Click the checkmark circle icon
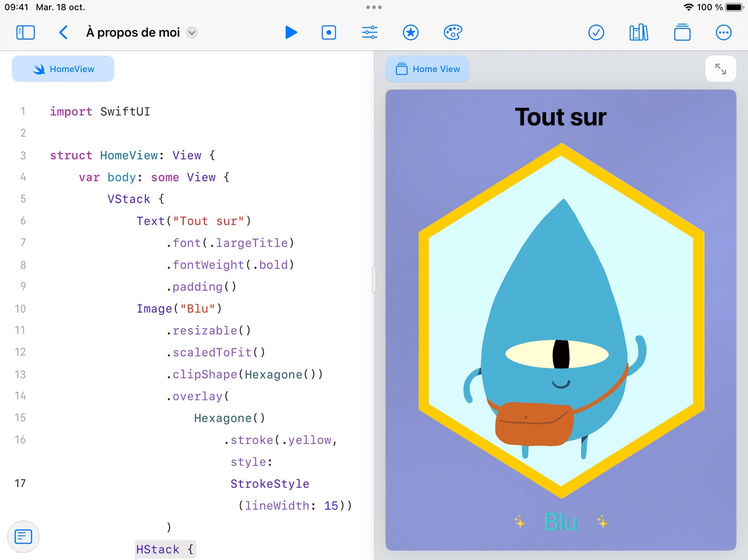The width and height of the screenshot is (748, 560). 596,33
